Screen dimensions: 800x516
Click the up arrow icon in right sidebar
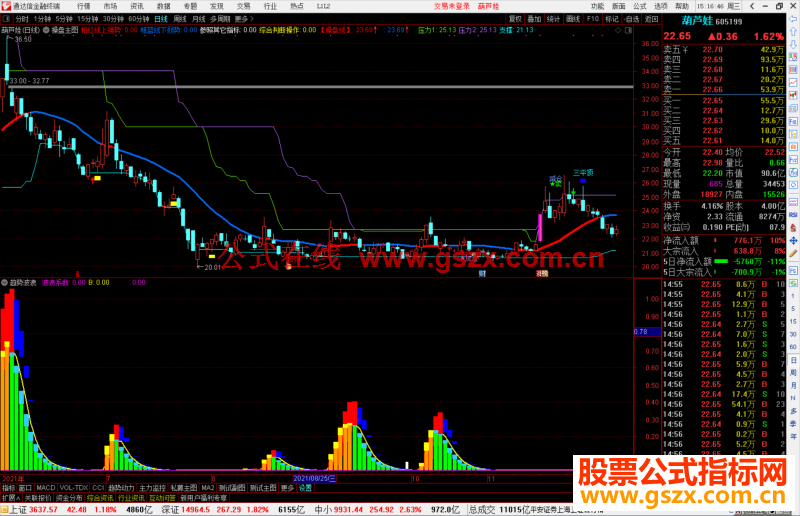pyautogui.click(x=793, y=32)
